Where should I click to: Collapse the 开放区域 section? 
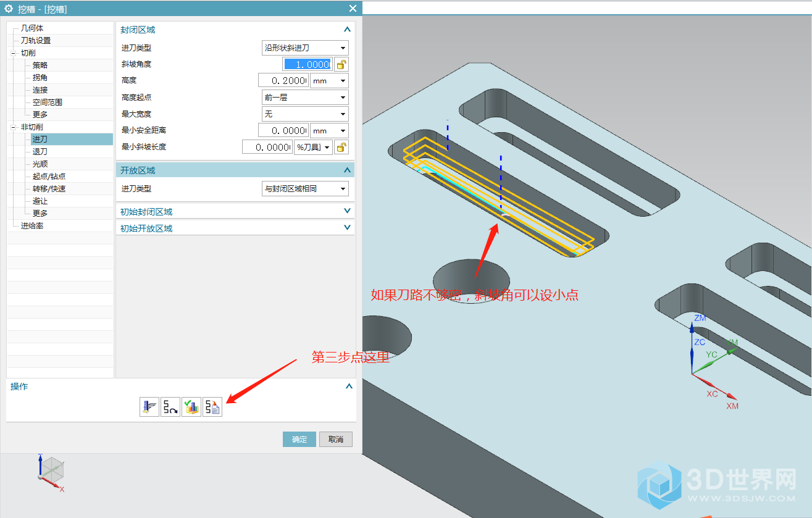pos(347,170)
